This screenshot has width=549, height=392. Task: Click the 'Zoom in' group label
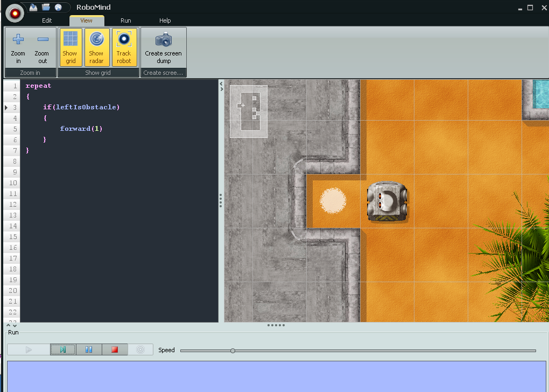(x=30, y=73)
